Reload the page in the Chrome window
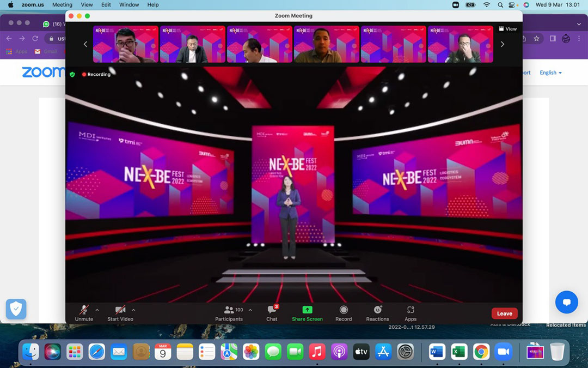 (35, 38)
